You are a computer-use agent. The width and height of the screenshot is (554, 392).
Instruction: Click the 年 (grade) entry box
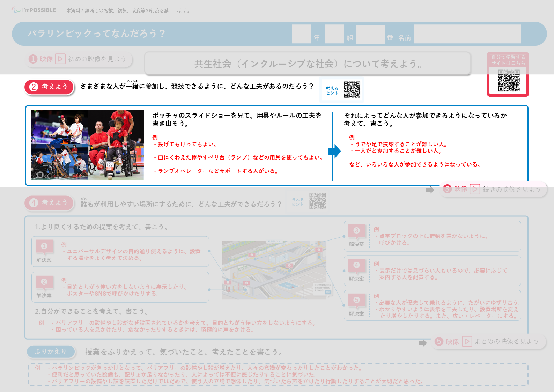click(301, 34)
